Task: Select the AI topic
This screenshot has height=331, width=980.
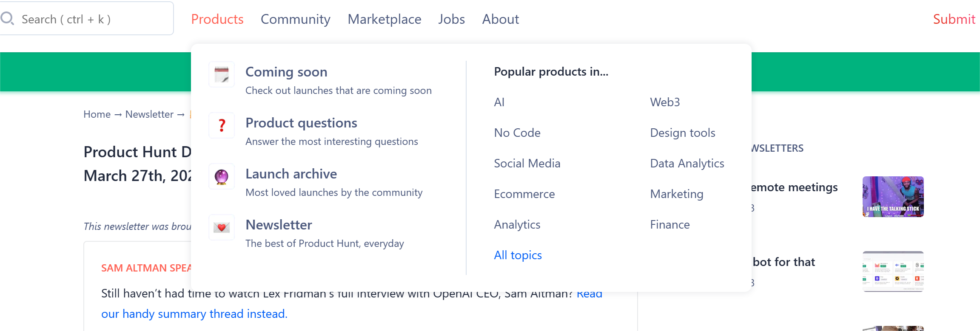Action: click(499, 102)
